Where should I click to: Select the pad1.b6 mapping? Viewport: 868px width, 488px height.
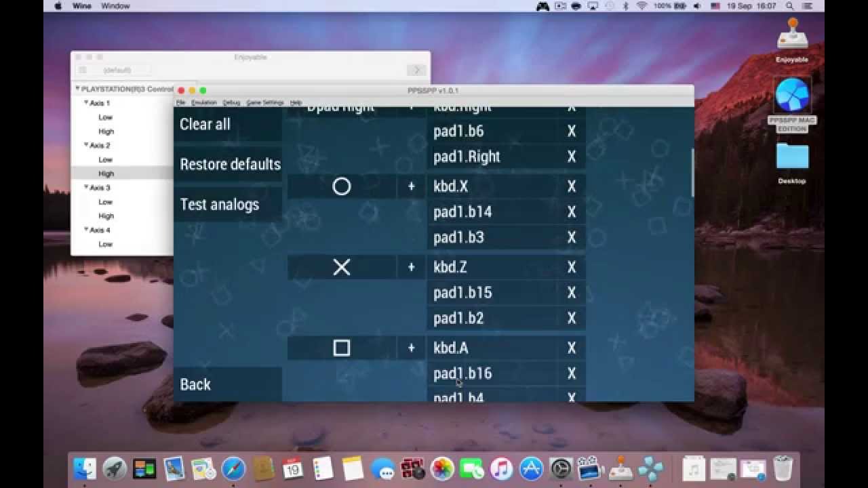[x=493, y=131]
